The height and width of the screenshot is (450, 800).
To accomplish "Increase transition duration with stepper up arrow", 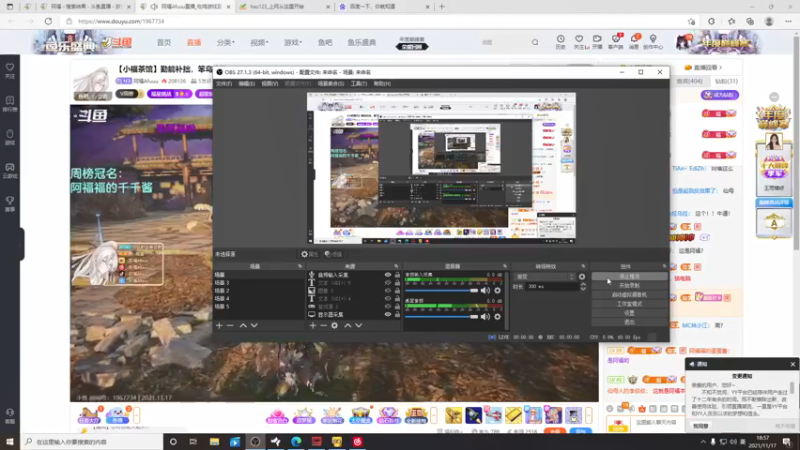I will (x=583, y=285).
